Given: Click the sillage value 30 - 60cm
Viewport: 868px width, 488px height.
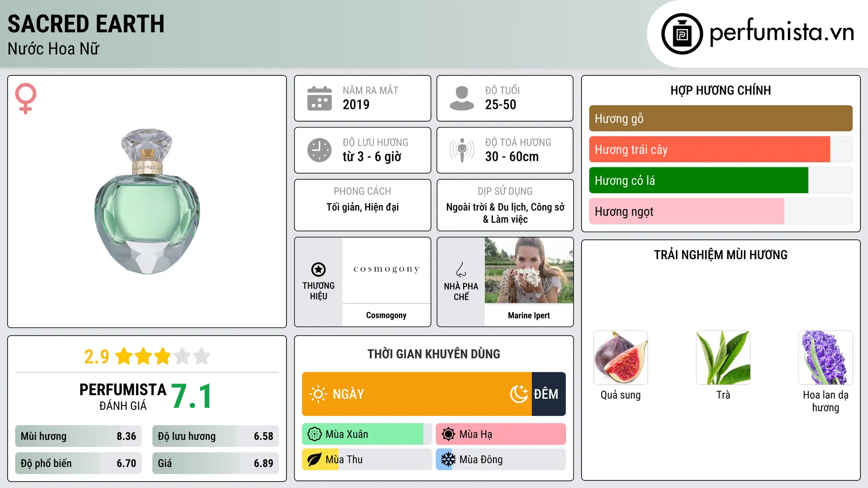Looking at the screenshot, I should click(x=512, y=157).
